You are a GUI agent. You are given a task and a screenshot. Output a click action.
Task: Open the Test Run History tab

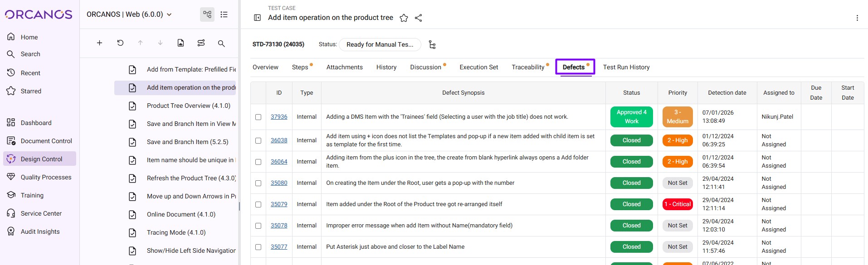(626, 67)
